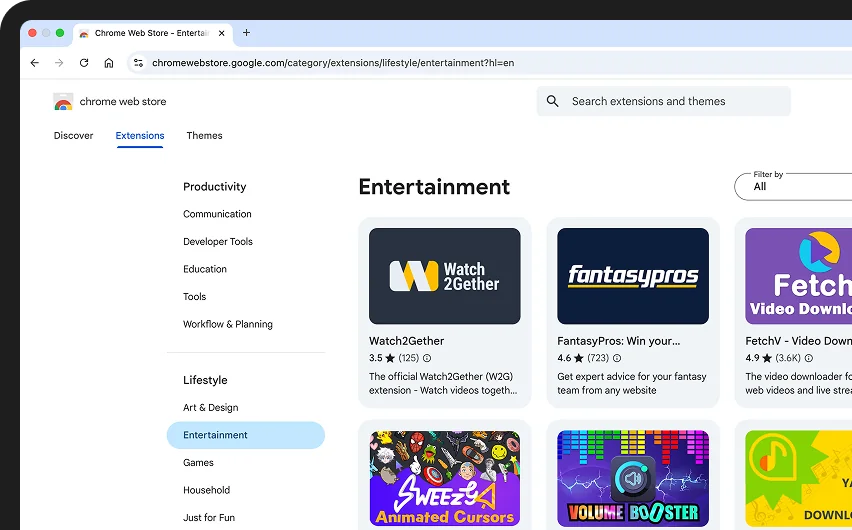Open the Workflow & Planning category

[228, 324]
